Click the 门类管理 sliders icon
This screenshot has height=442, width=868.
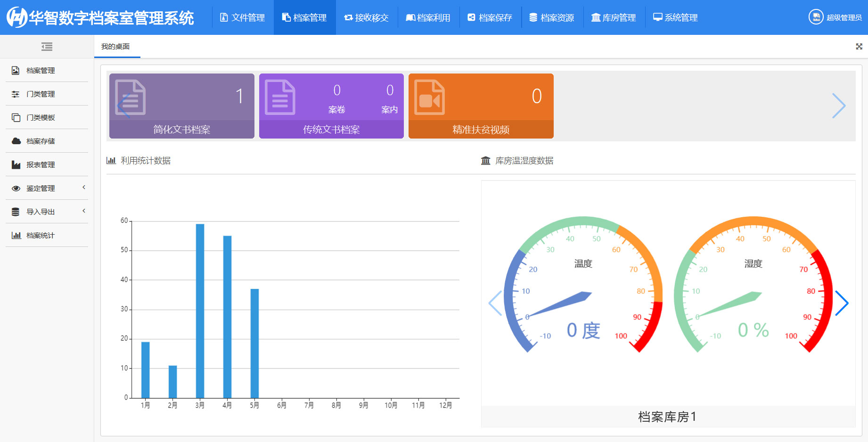tap(16, 94)
